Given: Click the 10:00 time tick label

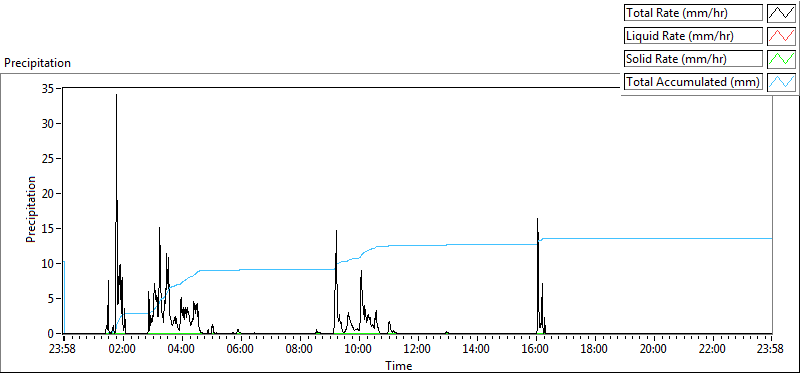Looking at the screenshot, I should 359,350.
